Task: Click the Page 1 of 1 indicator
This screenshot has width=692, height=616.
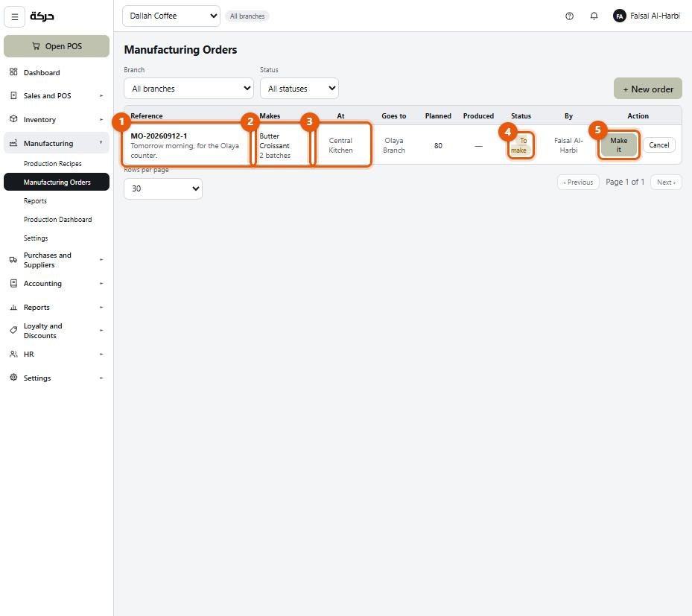Action: point(624,182)
